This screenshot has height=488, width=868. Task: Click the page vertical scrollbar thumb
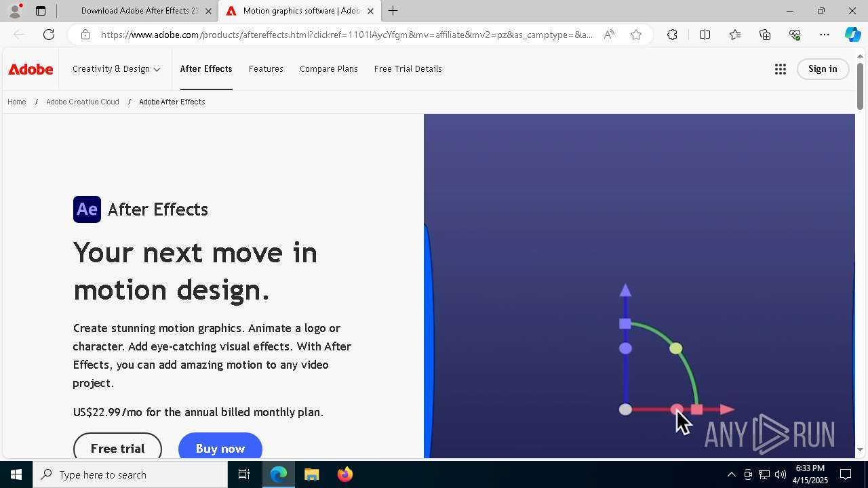click(861, 86)
